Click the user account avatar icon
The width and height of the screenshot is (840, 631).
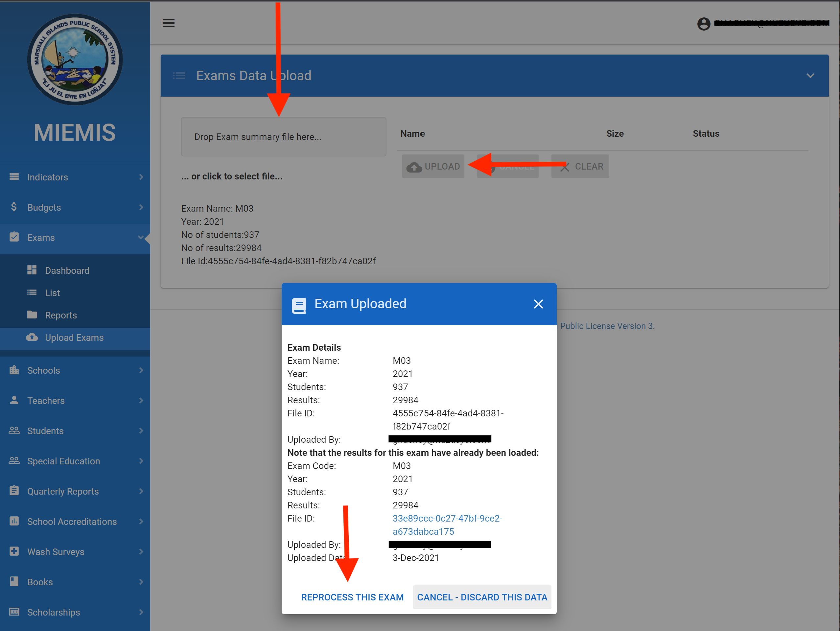coord(703,24)
